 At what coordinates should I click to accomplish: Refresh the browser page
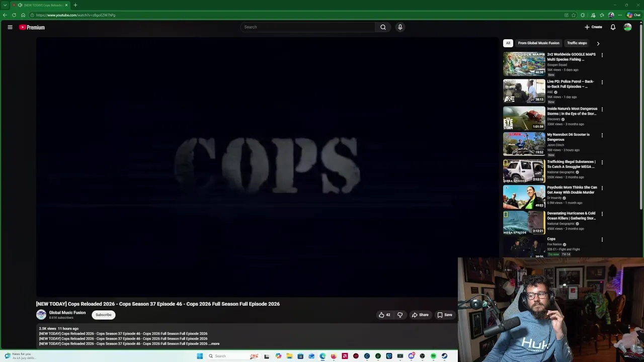pyautogui.click(x=14, y=15)
